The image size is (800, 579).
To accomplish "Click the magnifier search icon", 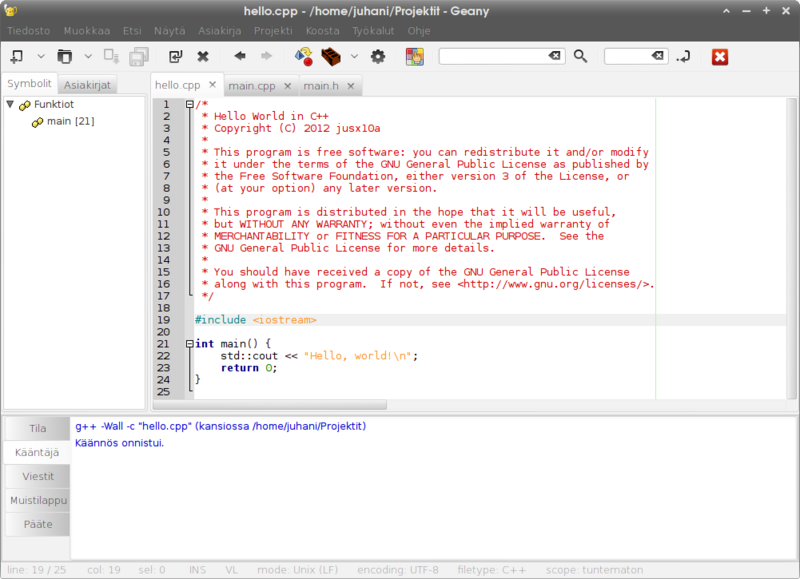I will pos(581,56).
